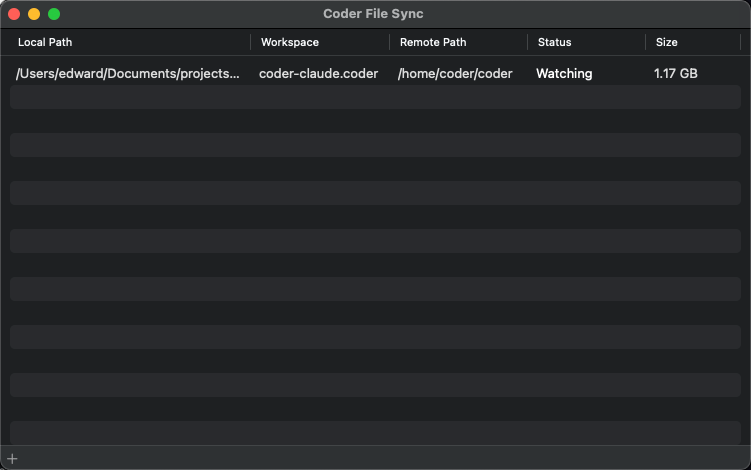
Task: Click the 1.17 GB size value
Action: click(675, 73)
